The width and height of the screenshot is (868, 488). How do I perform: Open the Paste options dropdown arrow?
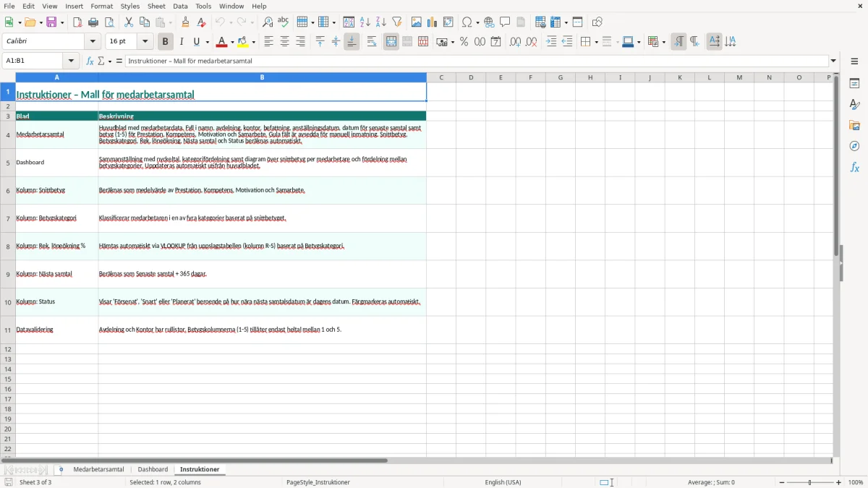(x=170, y=22)
